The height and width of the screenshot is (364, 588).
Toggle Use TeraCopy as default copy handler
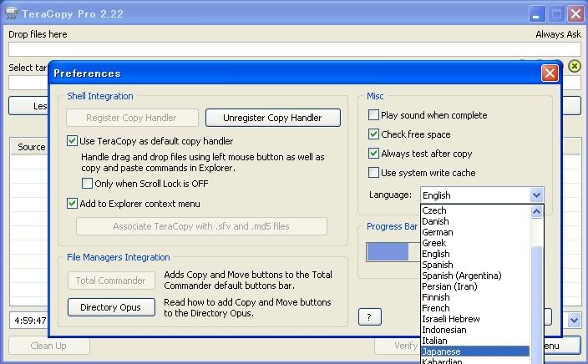coord(72,141)
